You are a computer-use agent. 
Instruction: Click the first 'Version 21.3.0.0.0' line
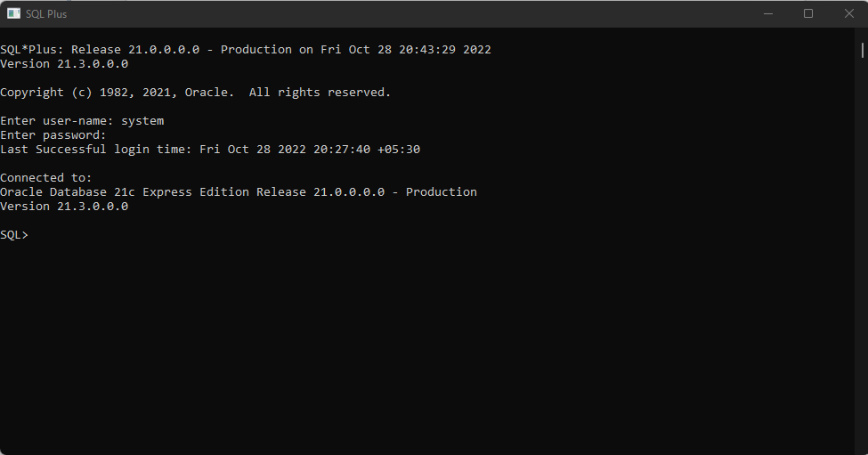pyautogui.click(x=64, y=64)
